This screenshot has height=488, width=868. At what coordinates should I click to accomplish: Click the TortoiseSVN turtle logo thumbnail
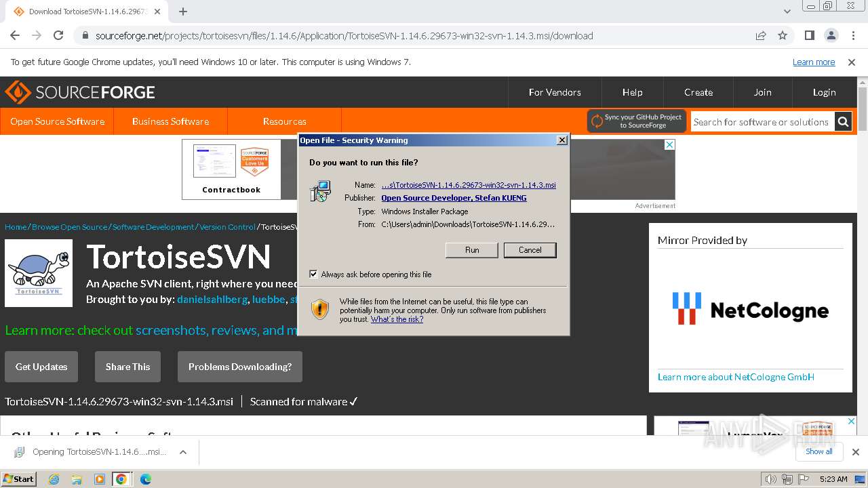point(39,273)
